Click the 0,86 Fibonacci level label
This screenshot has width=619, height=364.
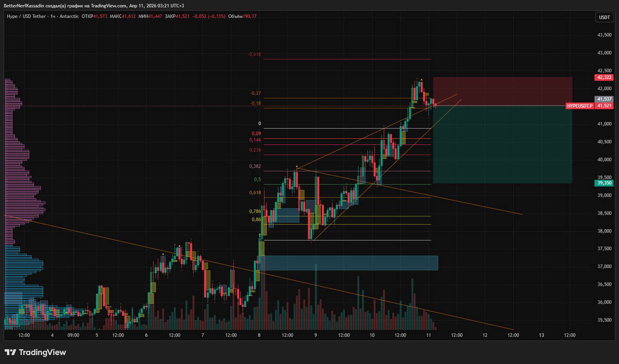point(256,220)
